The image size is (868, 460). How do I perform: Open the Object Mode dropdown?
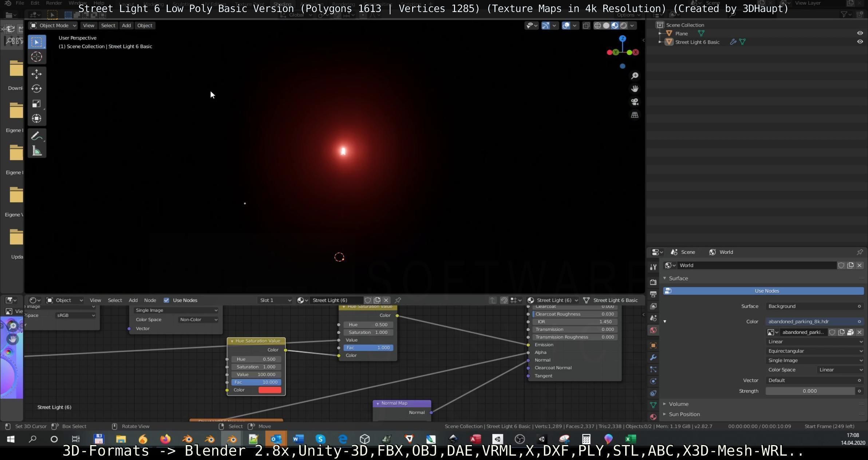(x=53, y=25)
